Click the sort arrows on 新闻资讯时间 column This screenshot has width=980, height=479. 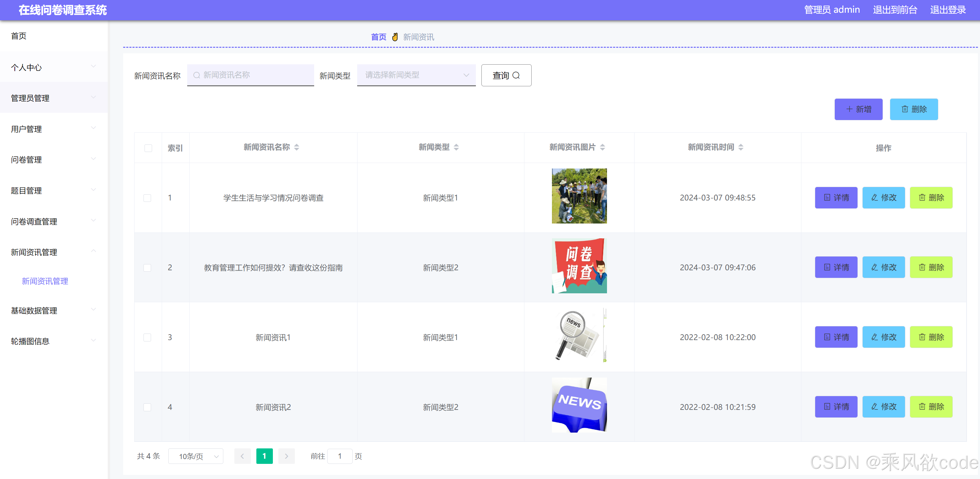(x=741, y=147)
